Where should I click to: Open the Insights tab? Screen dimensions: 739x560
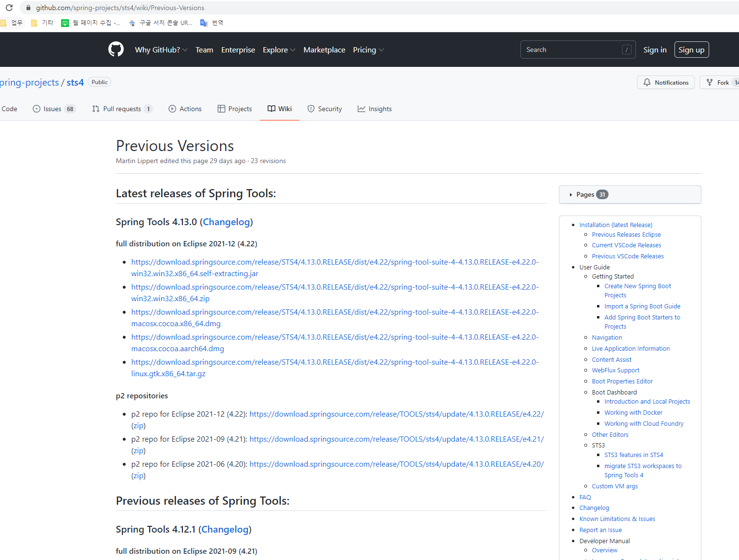point(375,109)
